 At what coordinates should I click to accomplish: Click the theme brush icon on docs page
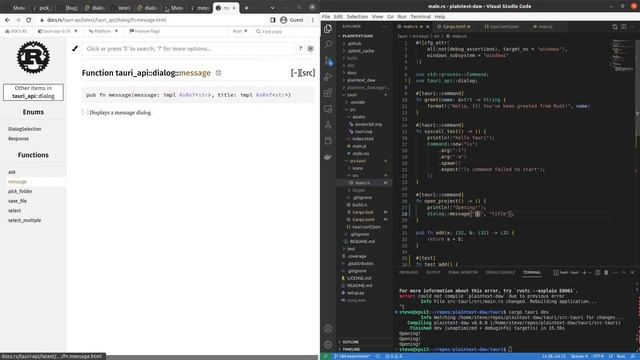tap(75, 49)
